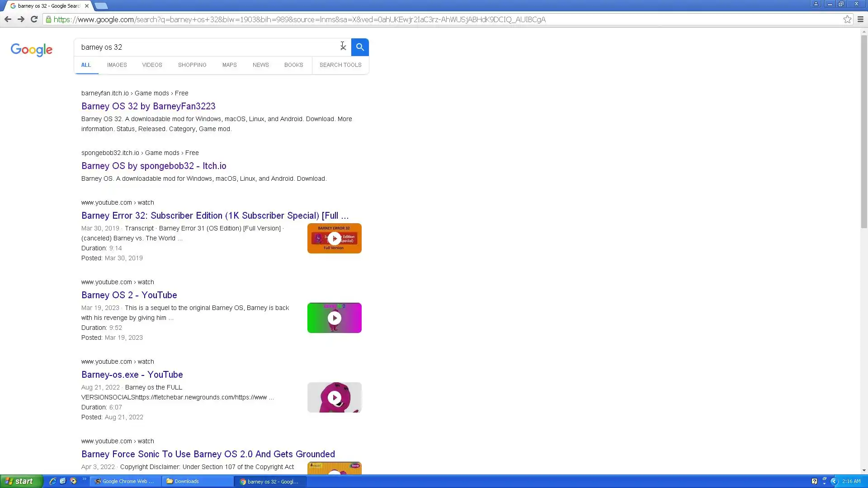This screenshot has height=488, width=868.
Task: Reload the page
Action: click(x=34, y=19)
